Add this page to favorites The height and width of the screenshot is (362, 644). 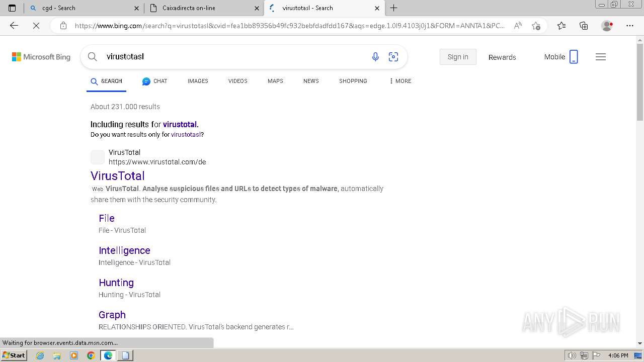(x=536, y=26)
